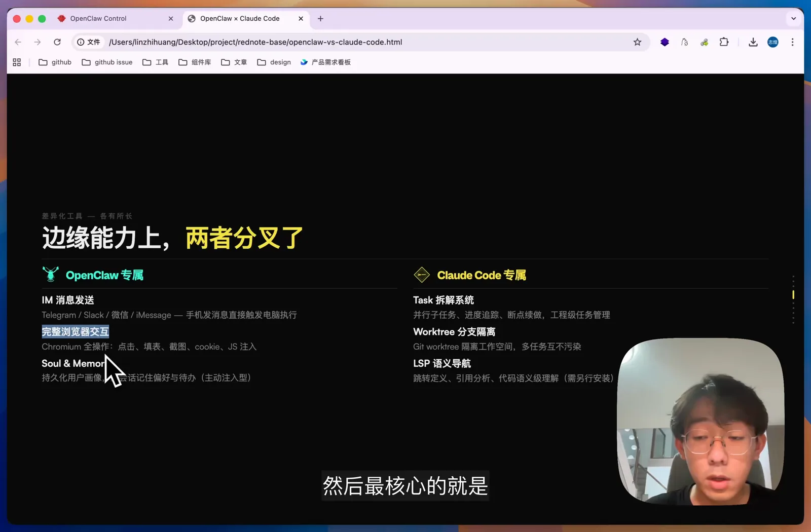Click the Claude Code 专属 heading
The height and width of the screenshot is (532, 811).
point(482,275)
